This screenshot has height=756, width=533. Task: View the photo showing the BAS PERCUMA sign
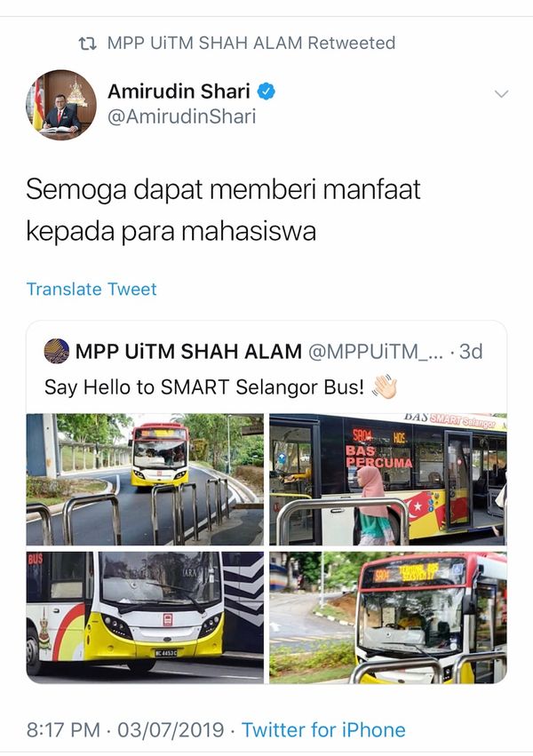pos(388,479)
